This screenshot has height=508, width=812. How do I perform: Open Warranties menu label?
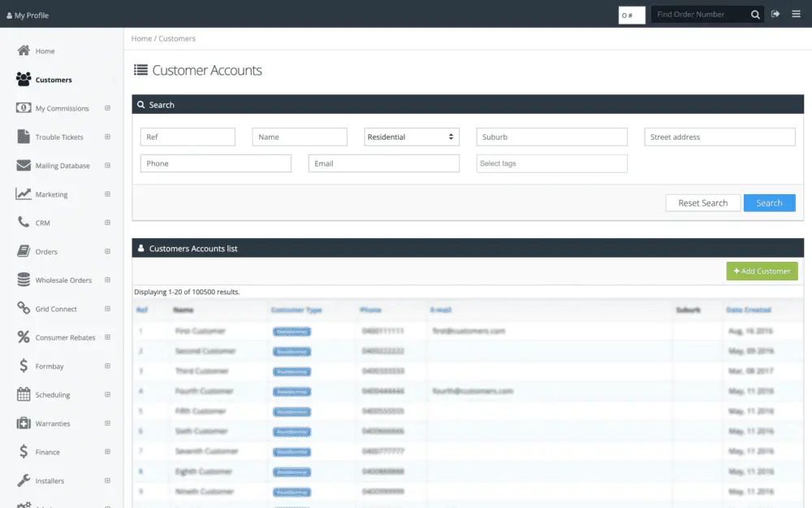[x=52, y=423]
